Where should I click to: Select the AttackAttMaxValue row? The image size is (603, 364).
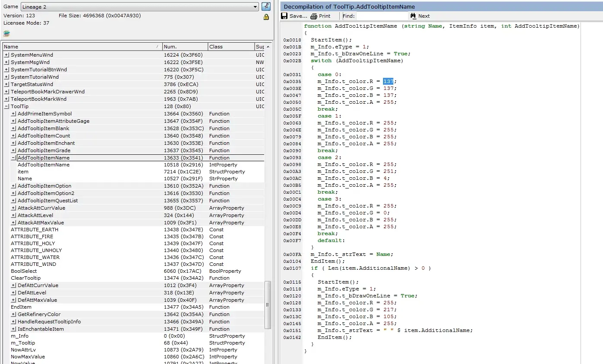134,223
